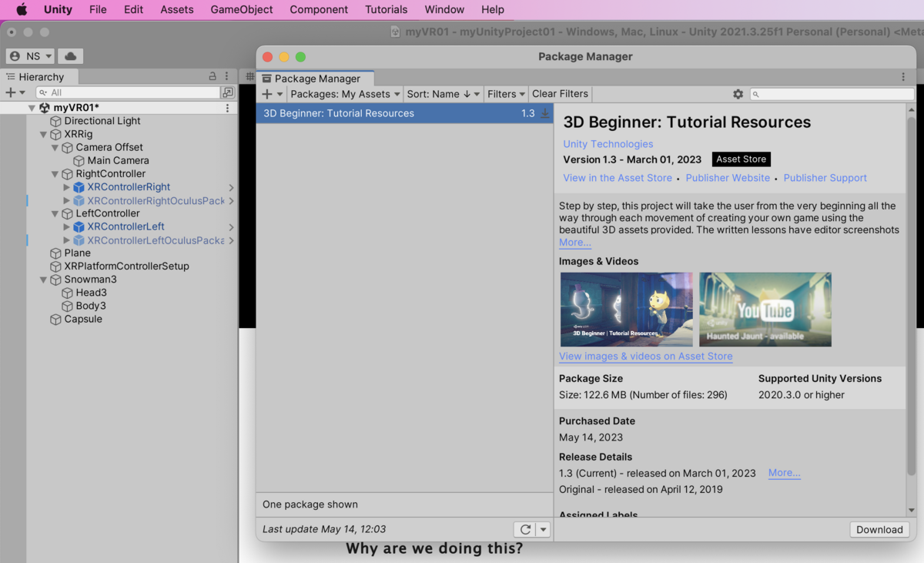
Task: Click the cloud services icon
Action: [x=70, y=56]
